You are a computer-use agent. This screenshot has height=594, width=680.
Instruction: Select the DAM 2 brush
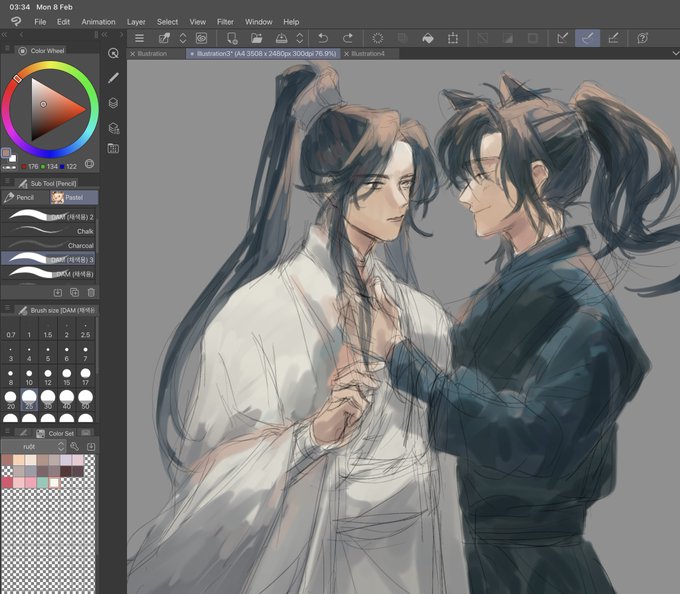pos(48,216)
